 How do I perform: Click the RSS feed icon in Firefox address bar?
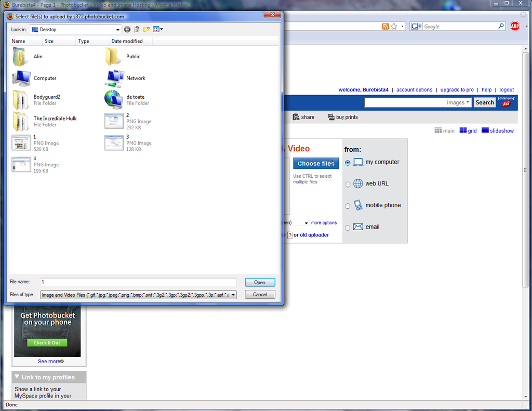click(x=385, y=26)
